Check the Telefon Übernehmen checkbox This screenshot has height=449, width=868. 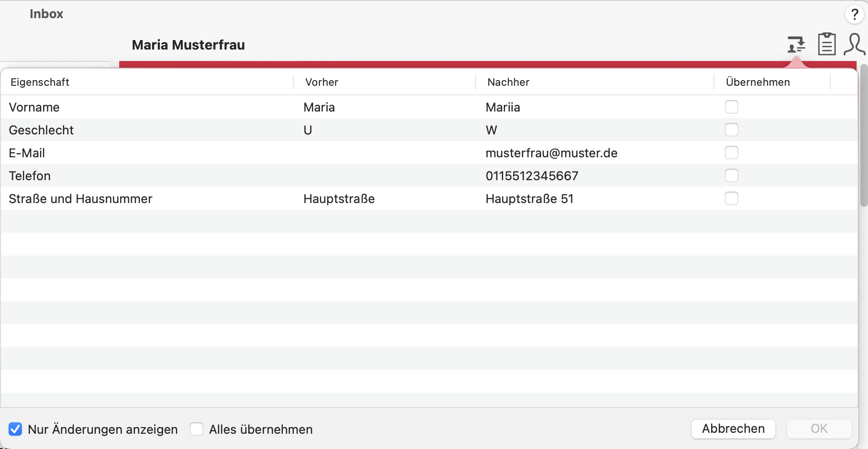(x=732, y=175)
